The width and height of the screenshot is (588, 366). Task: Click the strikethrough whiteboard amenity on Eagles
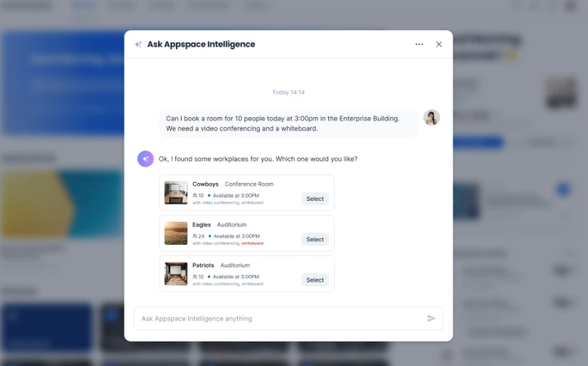pyautogui.click(x=252, y=243)
